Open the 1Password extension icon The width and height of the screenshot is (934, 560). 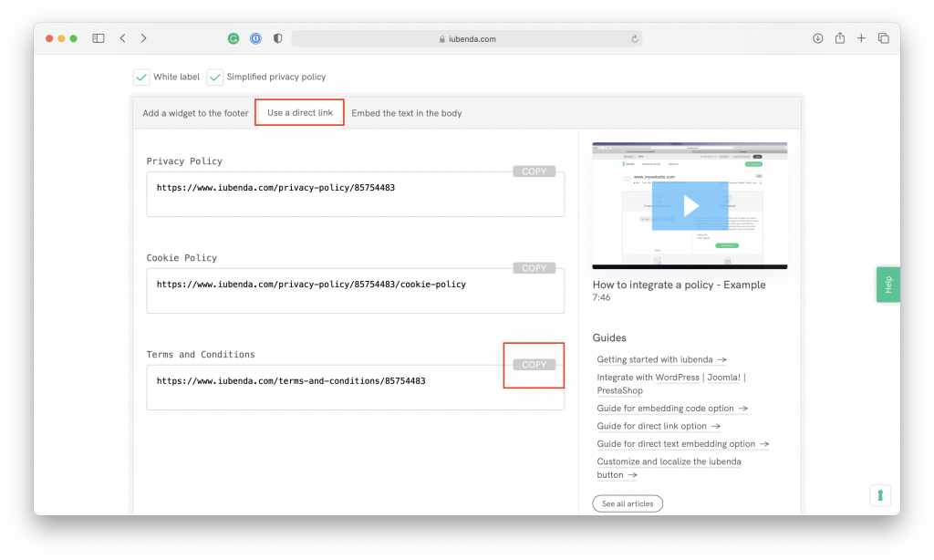(254, 38)
